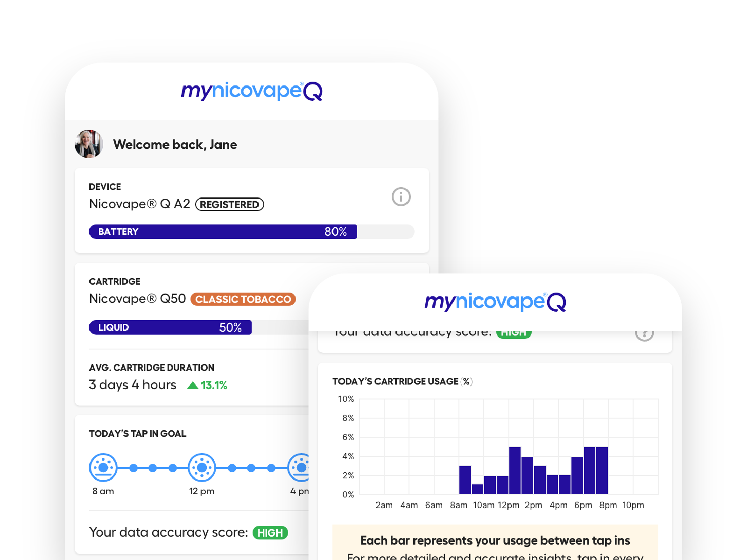The height and width of the screenshot is (560, 747).
Task: Click the '3 days 4 hours' duration value
Action: pyautogui.click(x=133, y=385)
